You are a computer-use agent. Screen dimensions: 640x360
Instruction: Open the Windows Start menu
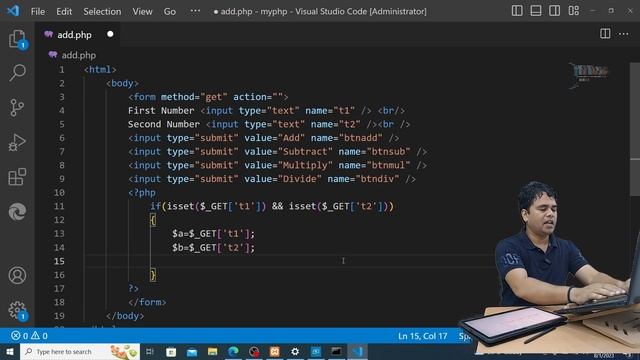(10, 351)
